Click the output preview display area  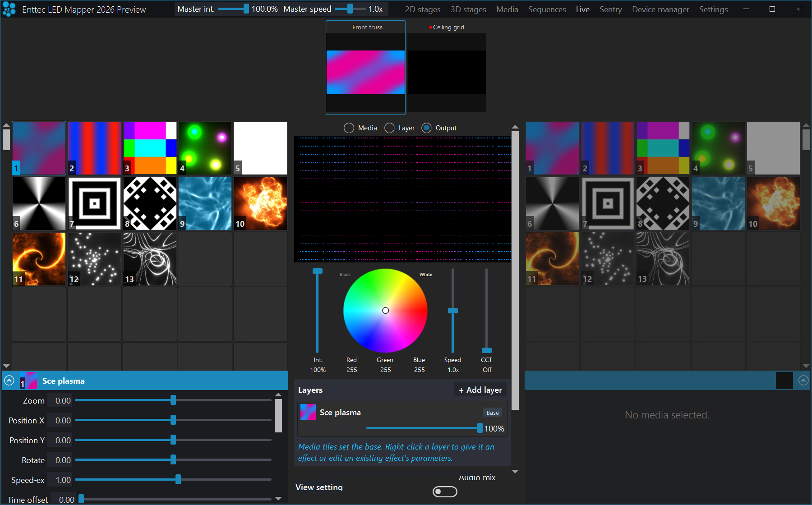point(403,199)
